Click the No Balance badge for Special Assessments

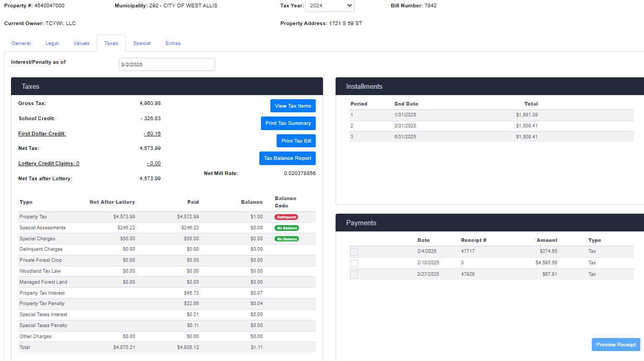[287, 228]
